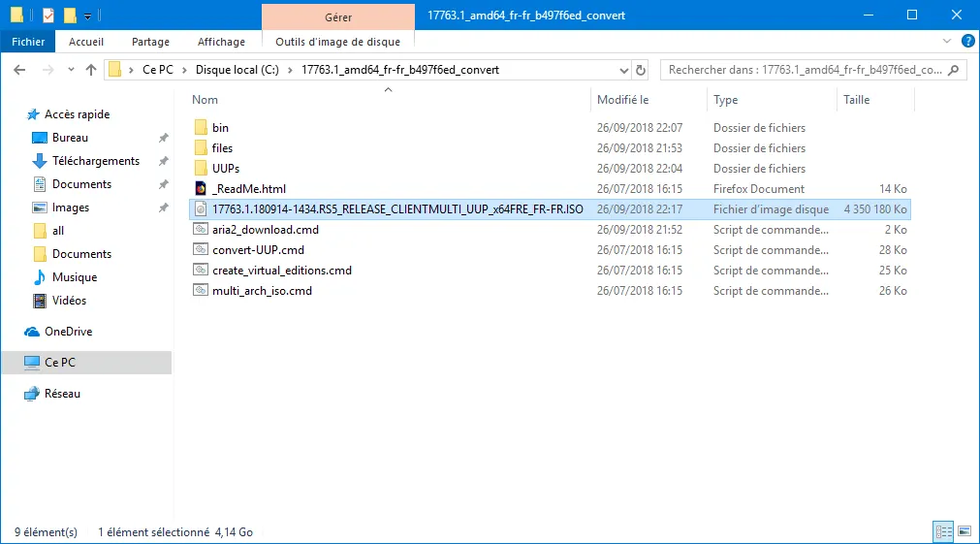Open Bureau in the navigation pane
The height and width of the screenshot is (544, 980).
[70, 138]
